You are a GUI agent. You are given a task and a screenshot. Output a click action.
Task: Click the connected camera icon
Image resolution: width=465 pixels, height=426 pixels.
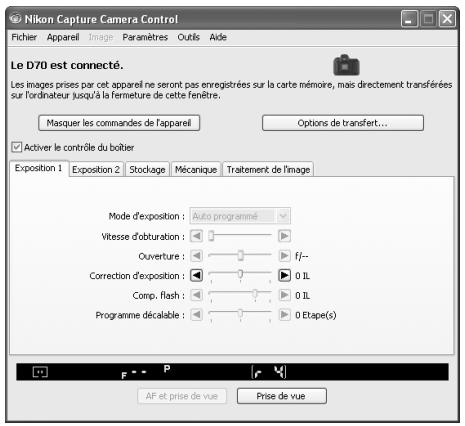click(346, 65)
